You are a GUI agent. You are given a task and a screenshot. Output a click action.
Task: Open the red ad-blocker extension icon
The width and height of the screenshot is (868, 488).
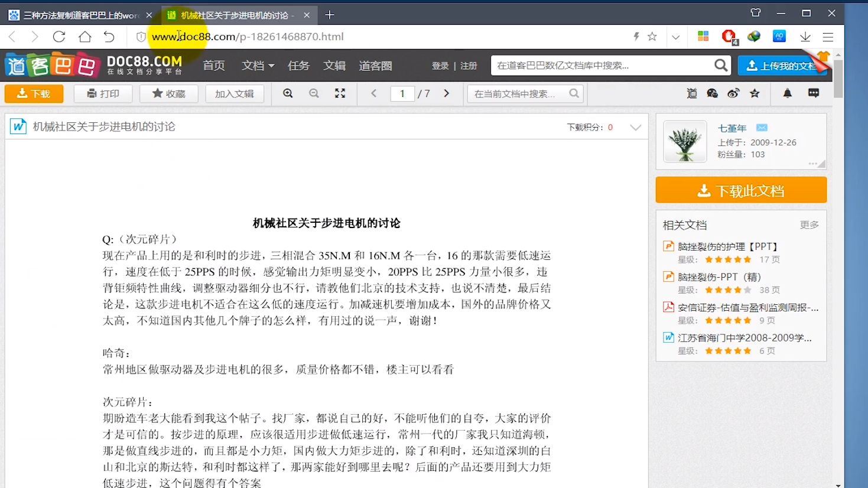pos(729,37)
